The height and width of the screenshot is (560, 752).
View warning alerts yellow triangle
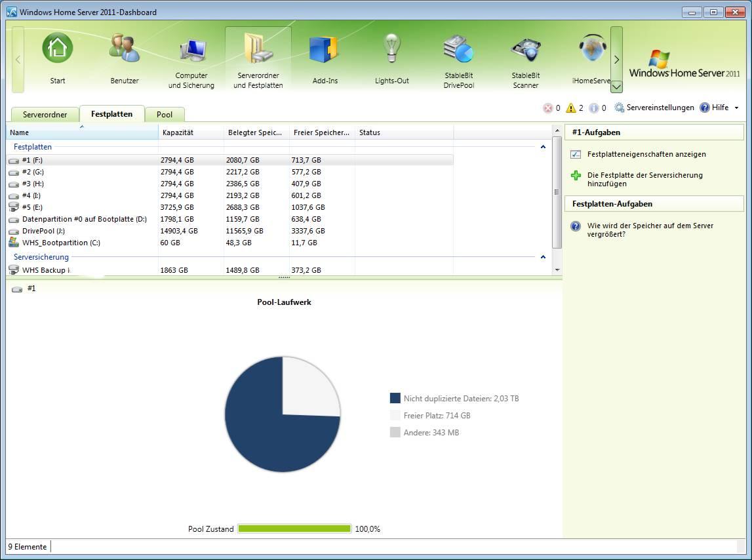[570, 108]
